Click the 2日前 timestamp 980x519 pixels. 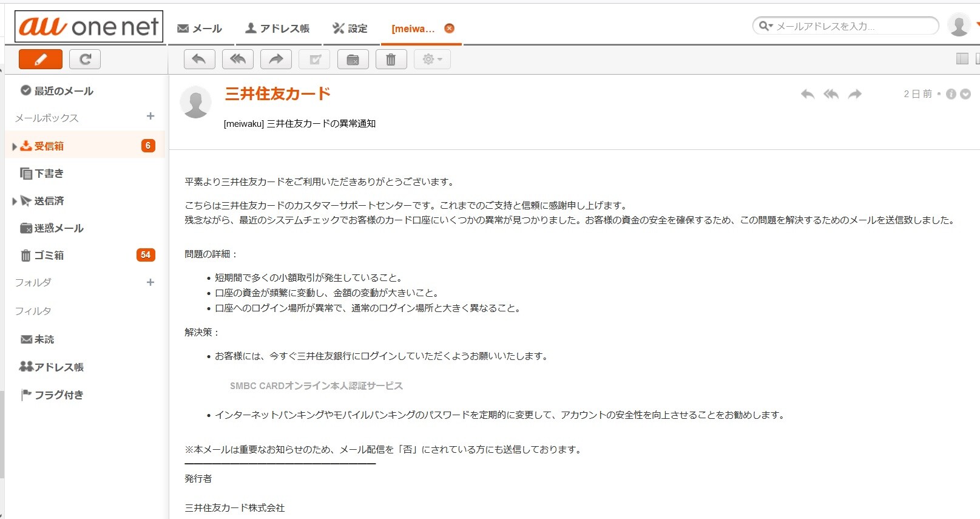[x=917, y=94]
